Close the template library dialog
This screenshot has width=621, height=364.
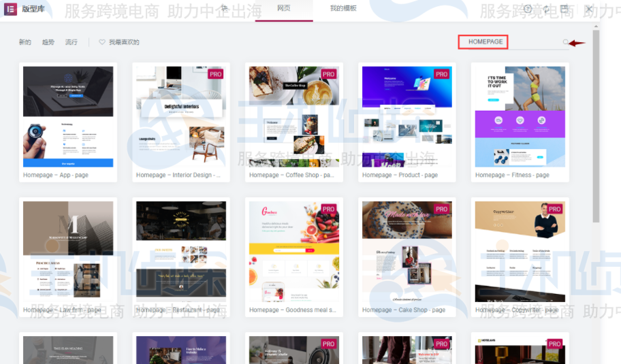point(589,9)
